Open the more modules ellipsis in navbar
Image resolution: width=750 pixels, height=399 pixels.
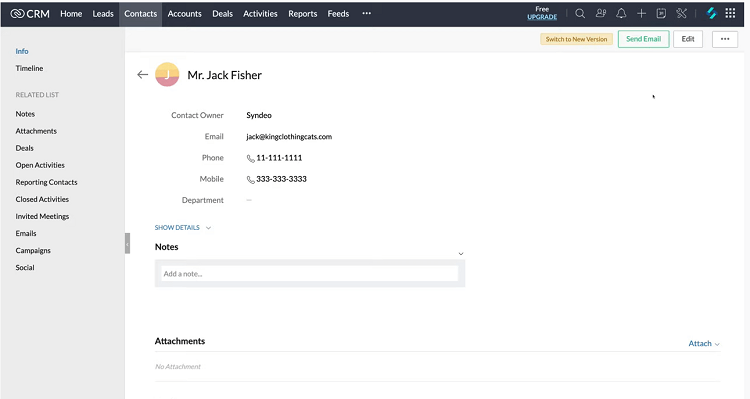[x=366, y=13]
